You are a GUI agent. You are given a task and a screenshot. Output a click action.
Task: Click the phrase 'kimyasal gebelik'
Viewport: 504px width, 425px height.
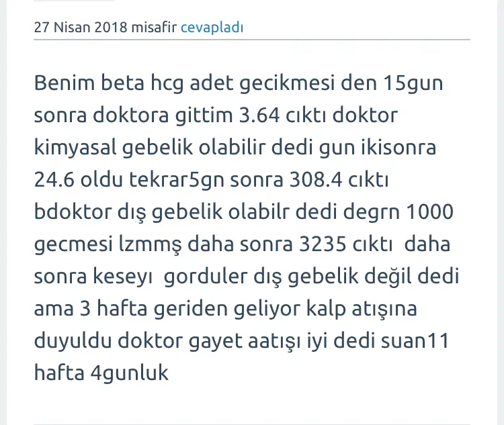(x=114, y=148)
